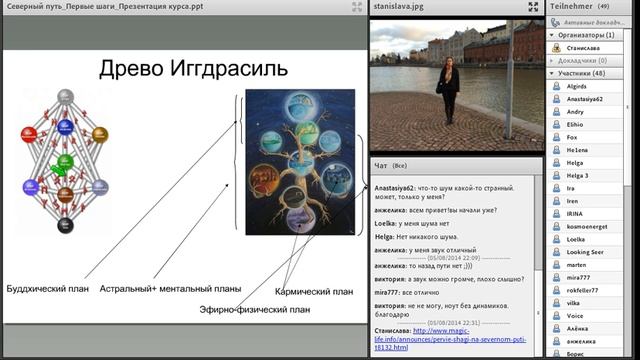This screenshot has width=640, height=360.
Task: Click participant icon beside Andry
Action: pyautogui.click(x=556, y=111)
